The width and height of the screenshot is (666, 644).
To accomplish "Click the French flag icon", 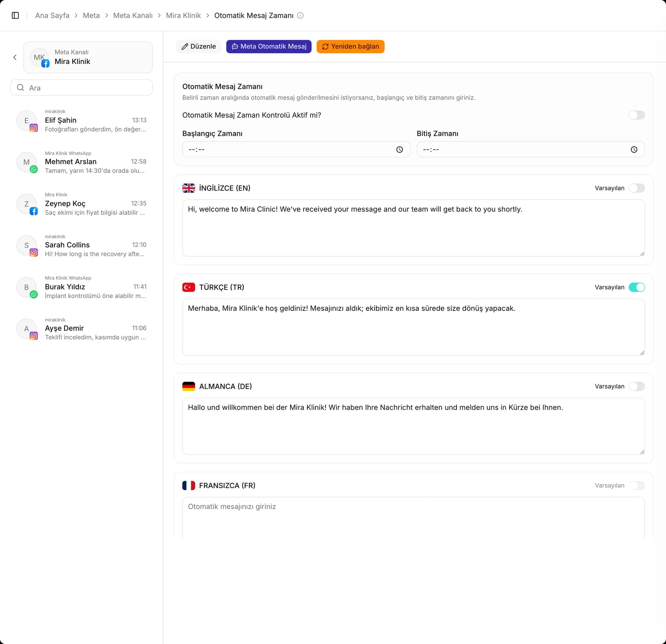I will pos(188,485).
